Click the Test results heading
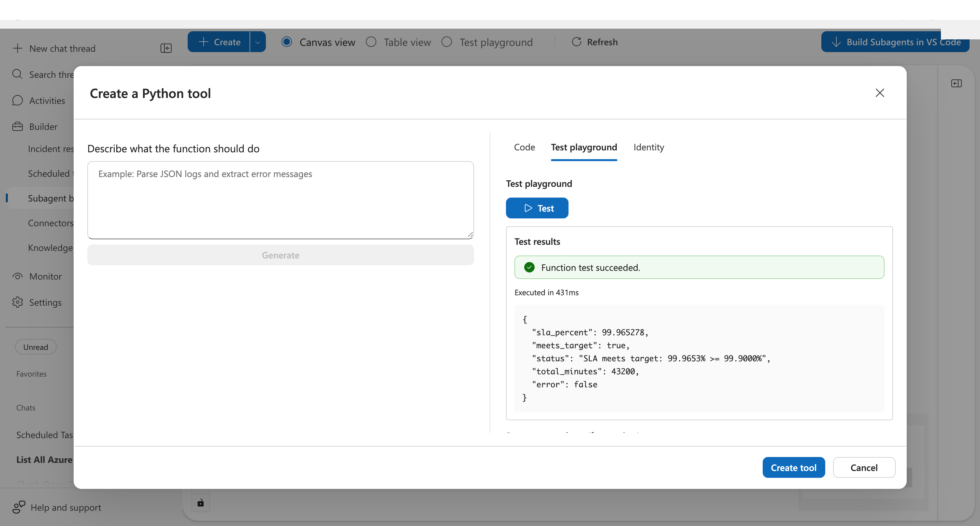The width and height of the screenshot is (980, 526). [x=537, y=241]
